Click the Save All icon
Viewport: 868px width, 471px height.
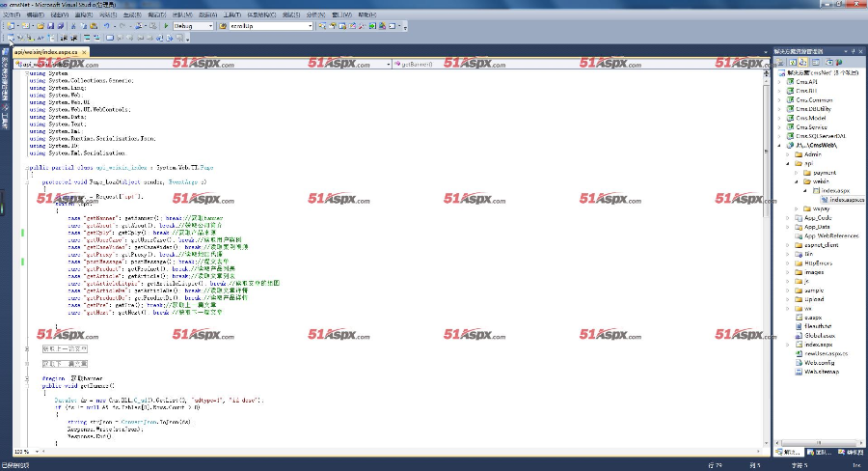pyautogui.click(x=61, y=26)
